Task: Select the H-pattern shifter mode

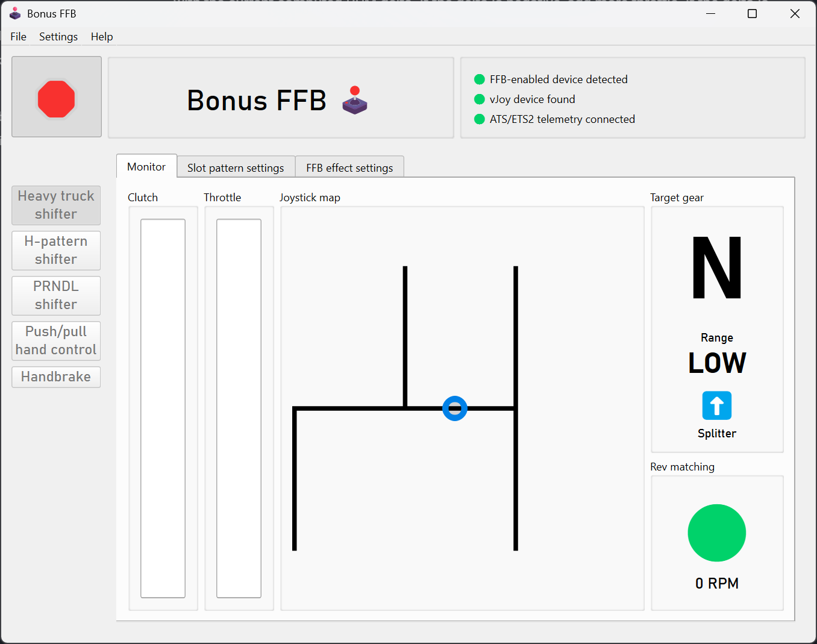Action: point(56,251)
